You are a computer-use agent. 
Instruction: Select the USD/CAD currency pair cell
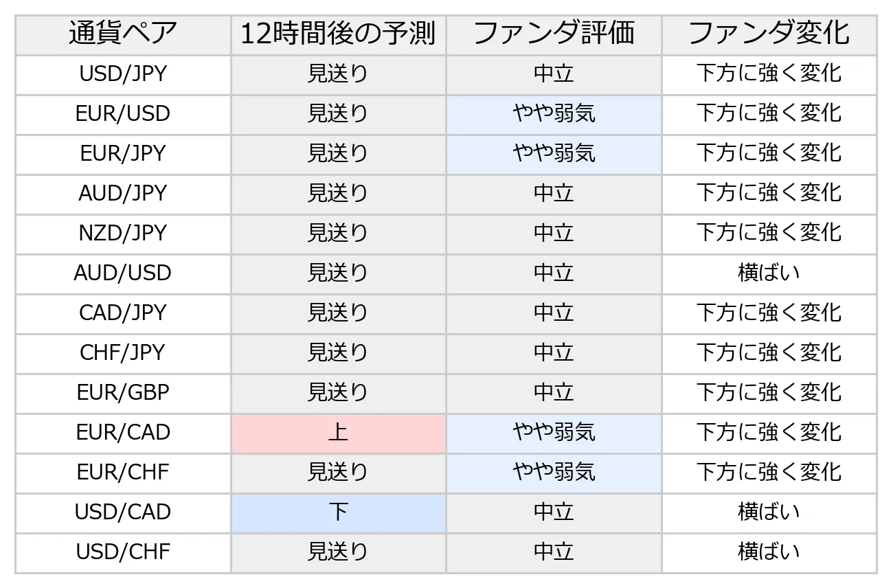pyautogui.click(x=123, y=512)
